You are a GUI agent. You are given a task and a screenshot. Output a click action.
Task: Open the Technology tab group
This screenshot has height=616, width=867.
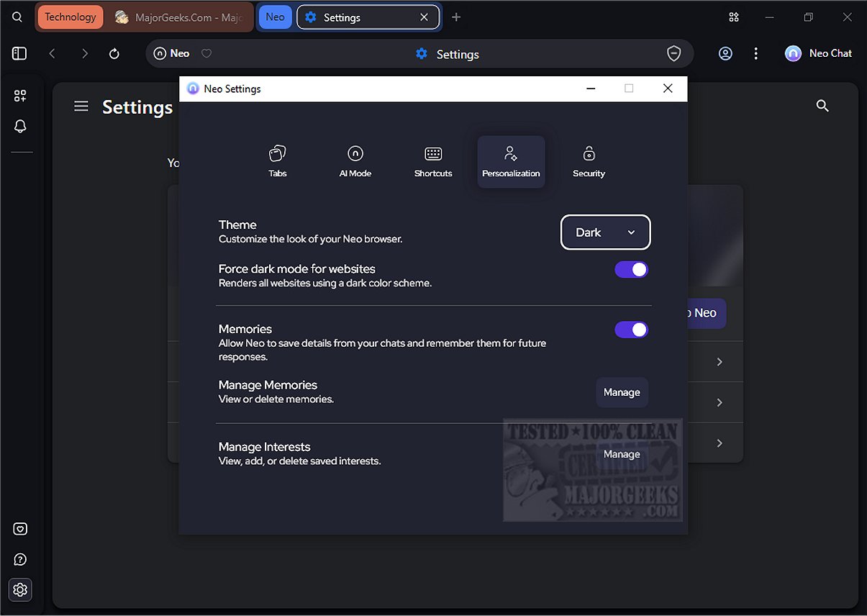[x=71, y=17]
